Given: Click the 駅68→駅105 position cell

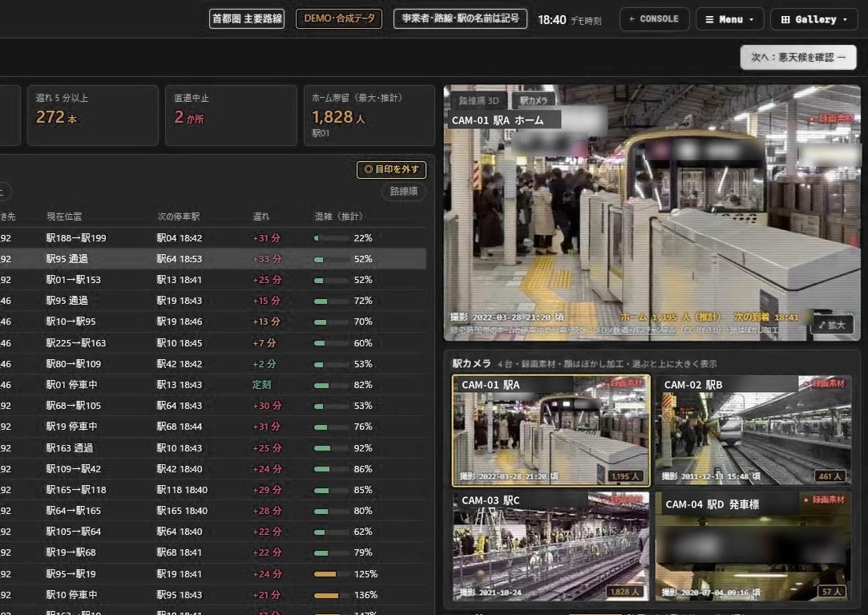Looking at the screenshot, I should 74,406.
